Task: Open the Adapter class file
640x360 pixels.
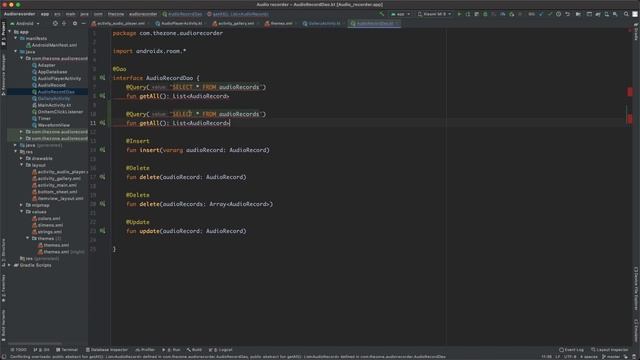Action: pyautogui.click(x=44, y=65)
